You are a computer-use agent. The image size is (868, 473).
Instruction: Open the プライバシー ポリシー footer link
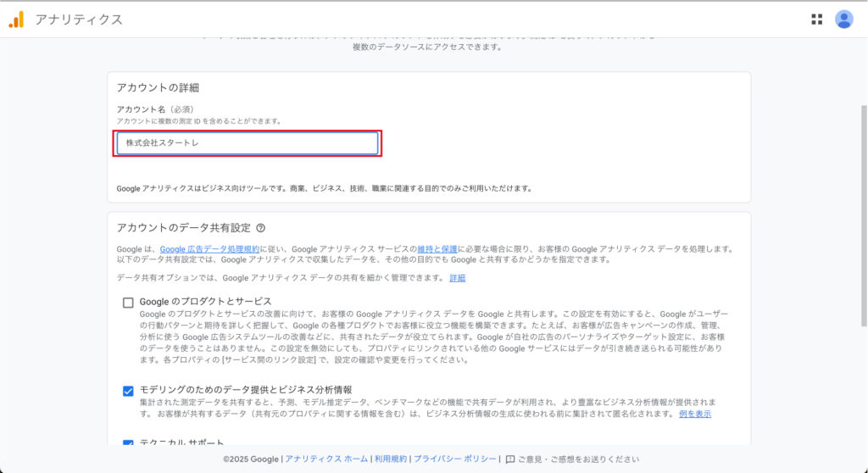pyautogui.click(x=455, y=459)
